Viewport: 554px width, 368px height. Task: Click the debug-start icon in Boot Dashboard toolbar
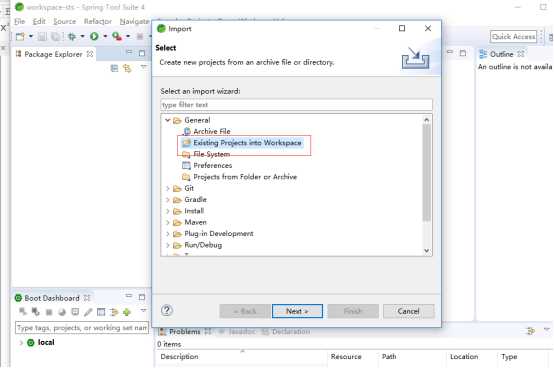pos(36,311)
